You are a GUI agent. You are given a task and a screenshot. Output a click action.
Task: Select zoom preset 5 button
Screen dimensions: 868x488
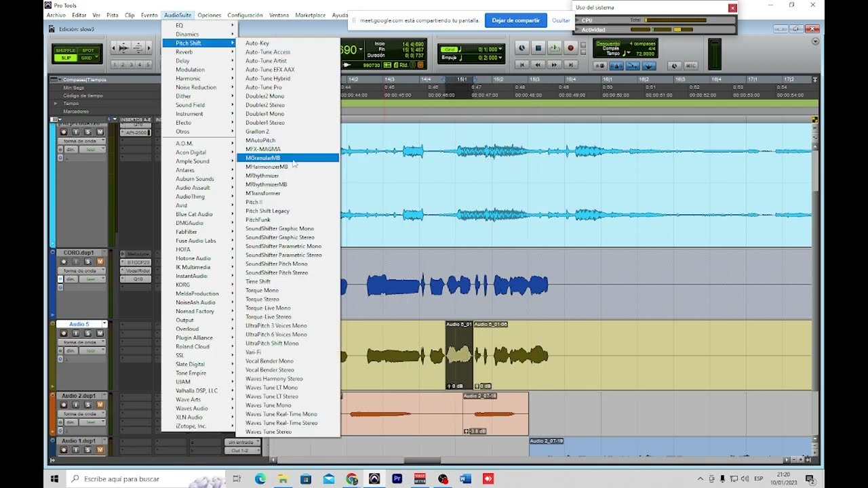(149, 64)
